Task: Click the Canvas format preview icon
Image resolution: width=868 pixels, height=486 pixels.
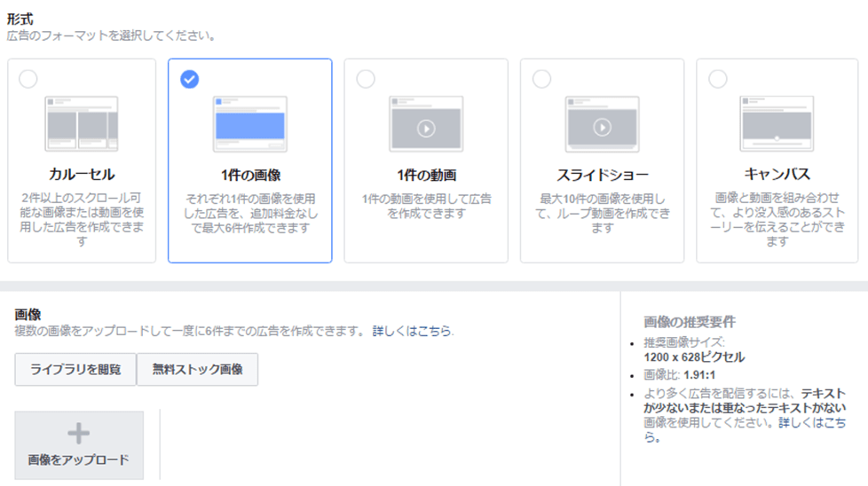Action: click(x=777, y=123)
